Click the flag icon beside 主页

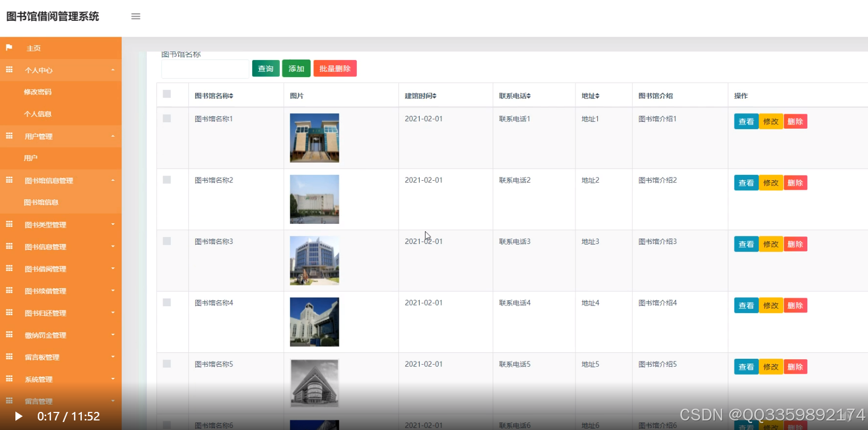click(x=9, y=48)
